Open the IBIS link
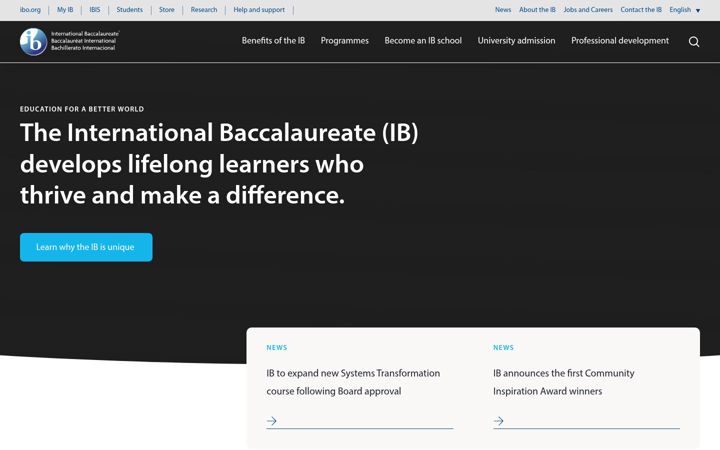 tap(95, 10)
